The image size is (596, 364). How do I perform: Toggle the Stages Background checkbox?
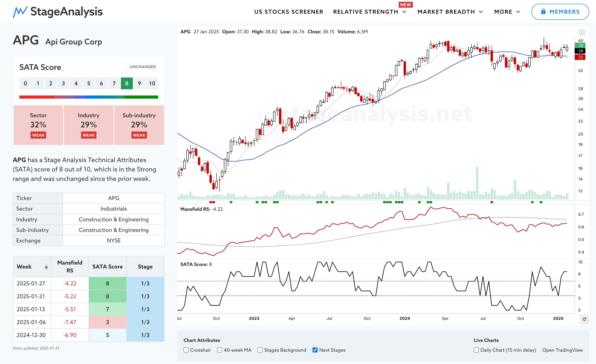coord(260,350)
